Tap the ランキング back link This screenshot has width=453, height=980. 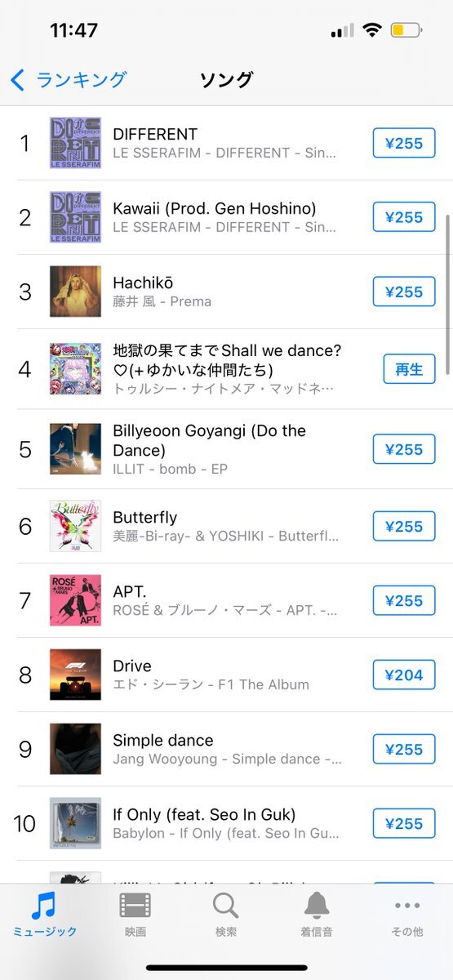tap(82, 79)
